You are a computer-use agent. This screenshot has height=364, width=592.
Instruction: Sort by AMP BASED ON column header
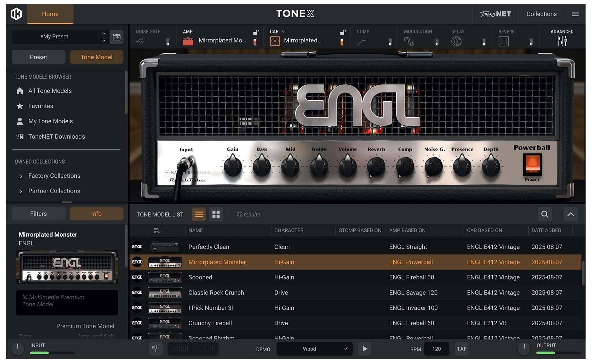407,230
